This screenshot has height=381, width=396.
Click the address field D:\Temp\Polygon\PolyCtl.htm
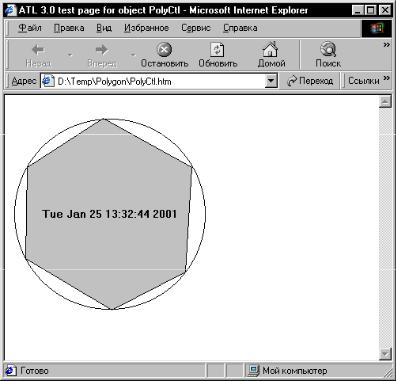coord(159,81)
